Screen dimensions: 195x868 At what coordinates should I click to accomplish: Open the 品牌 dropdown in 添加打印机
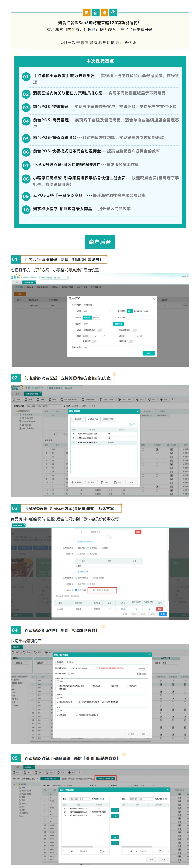[x=97, y=311]
